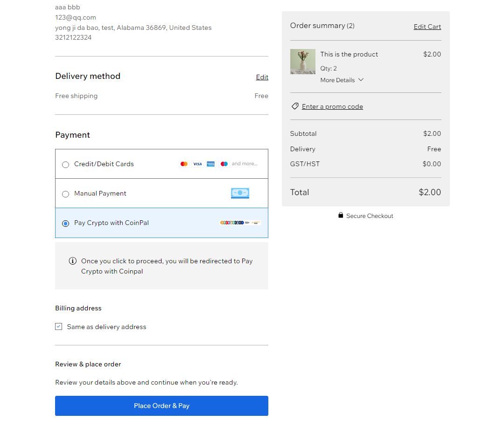Click Edit next to Delivery method
504x435 pixels.
tap(262, 77)
